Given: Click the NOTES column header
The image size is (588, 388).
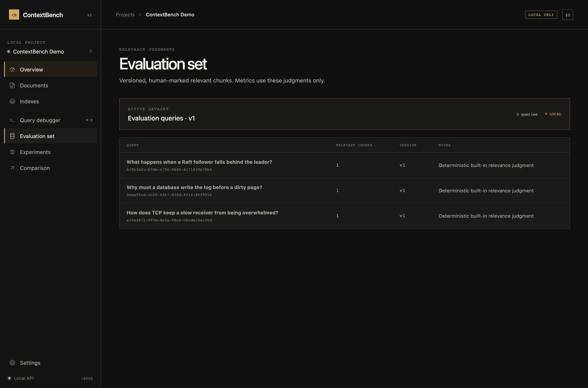Looking at the screenshot, I should pyautogui.click(x=444, y=145).
